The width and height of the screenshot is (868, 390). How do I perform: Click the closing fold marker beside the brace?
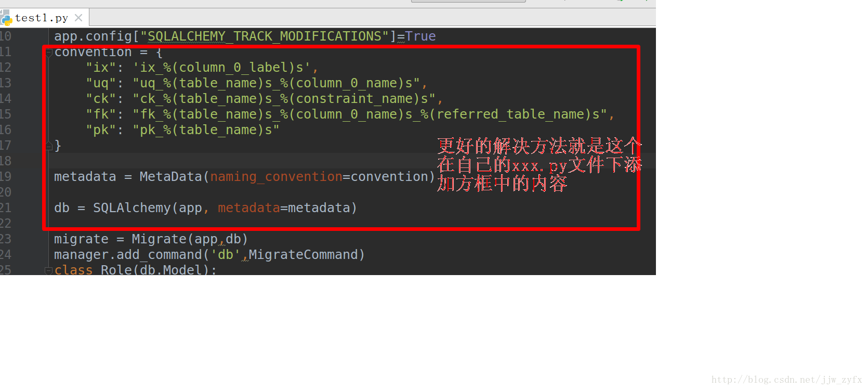point(48,146)
